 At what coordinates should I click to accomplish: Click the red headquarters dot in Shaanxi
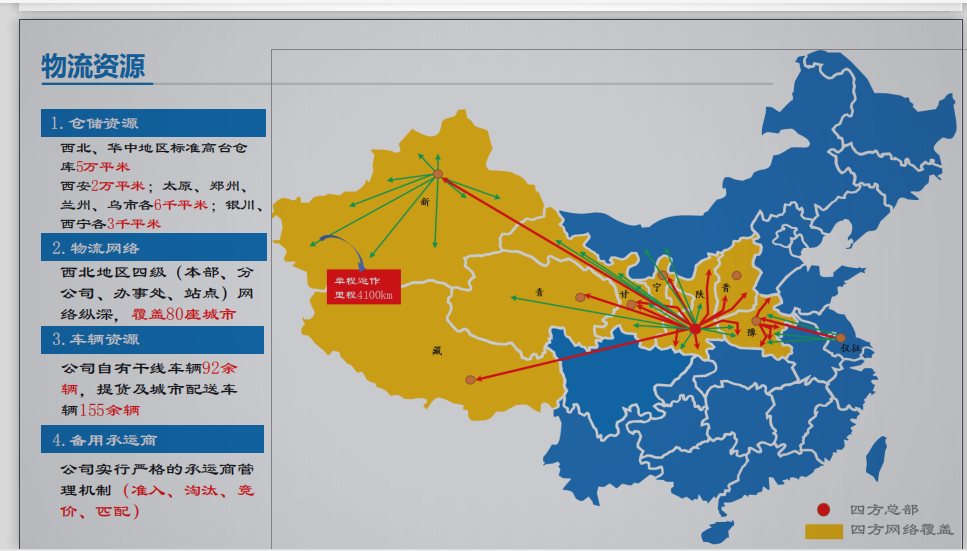coord(695,329)
